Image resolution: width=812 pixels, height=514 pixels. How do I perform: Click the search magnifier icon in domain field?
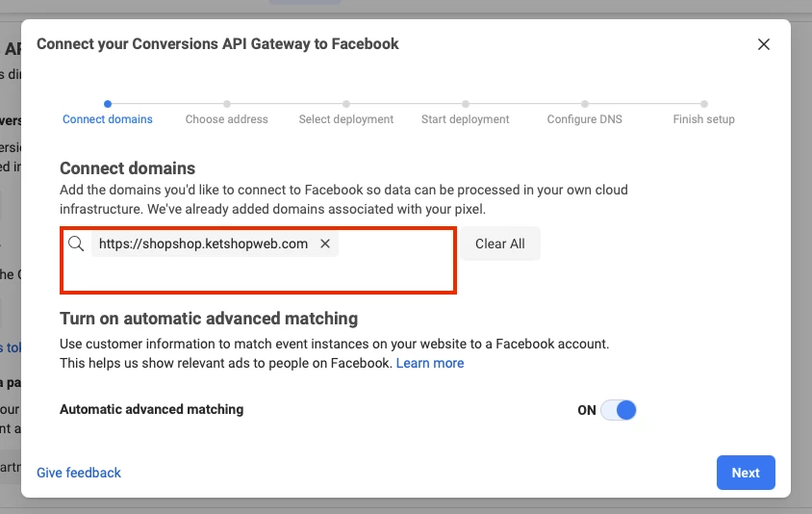tap(76, 244)
